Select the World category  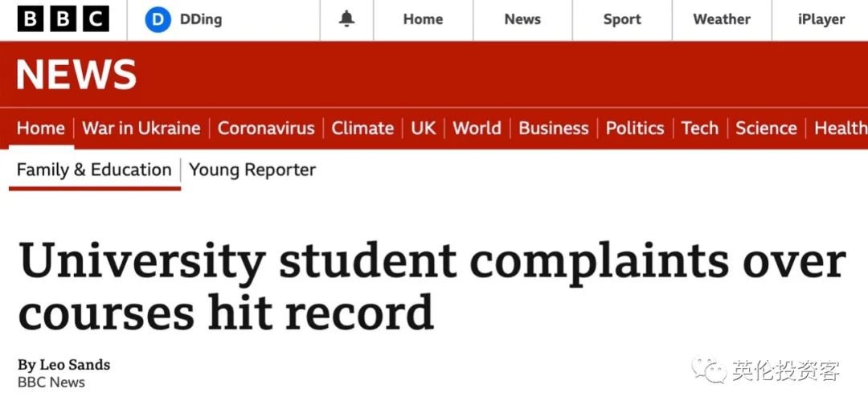point(477,129)
